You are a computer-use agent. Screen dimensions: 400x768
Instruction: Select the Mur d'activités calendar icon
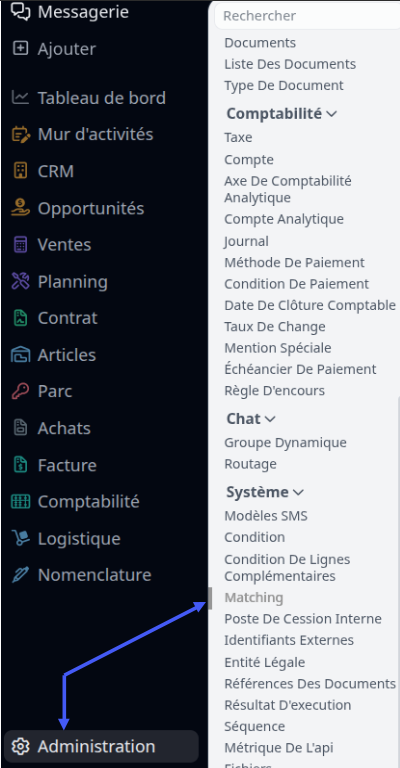pos(21,134)
